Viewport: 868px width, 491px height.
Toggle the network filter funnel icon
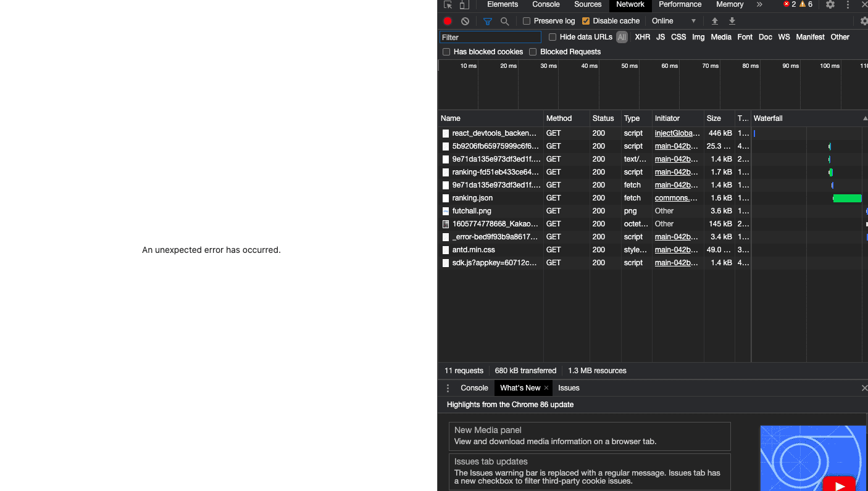coord(488,21)
